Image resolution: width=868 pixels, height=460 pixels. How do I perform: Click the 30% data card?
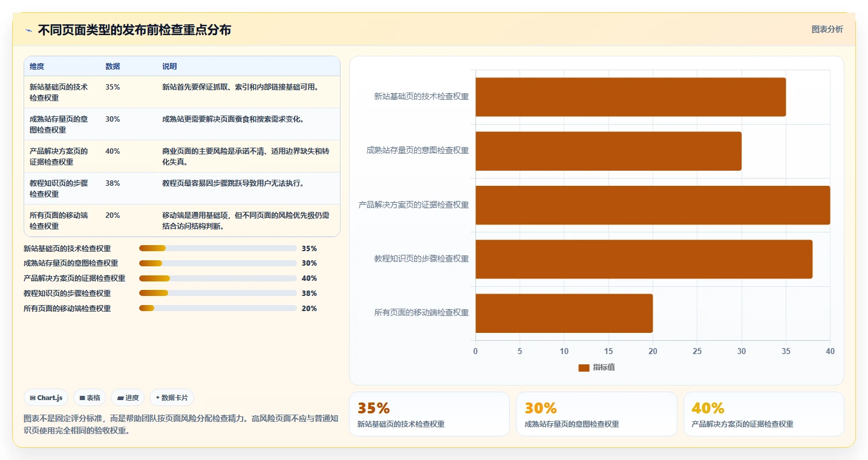[596, 414]
